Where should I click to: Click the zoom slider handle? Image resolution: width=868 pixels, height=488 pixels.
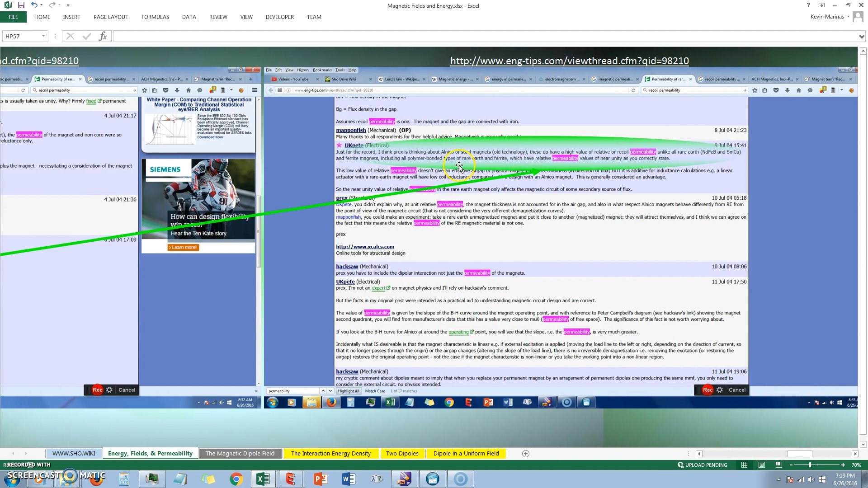pos(810,465)
